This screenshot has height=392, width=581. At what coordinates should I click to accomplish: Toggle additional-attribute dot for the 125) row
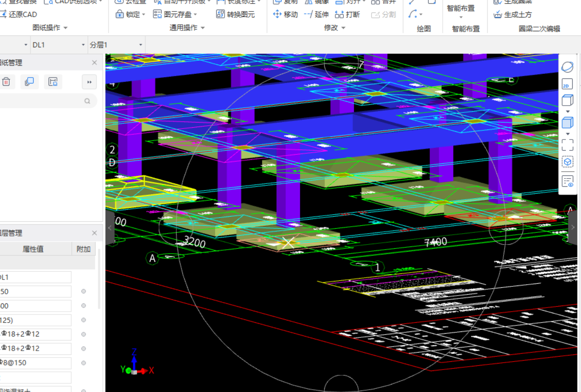click(x=84, y=320)
